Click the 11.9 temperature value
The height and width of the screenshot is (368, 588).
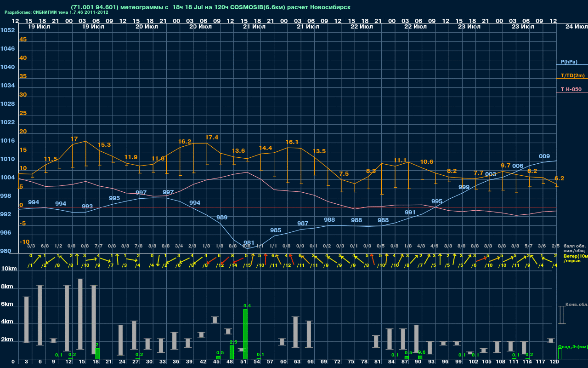click(131, 157)
